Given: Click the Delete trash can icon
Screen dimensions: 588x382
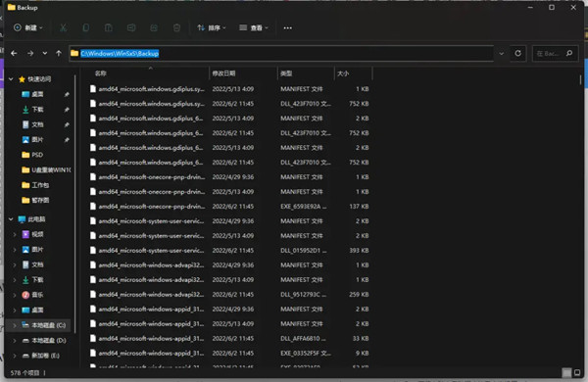Looking at the screenshot, I should tap(176, 27).
